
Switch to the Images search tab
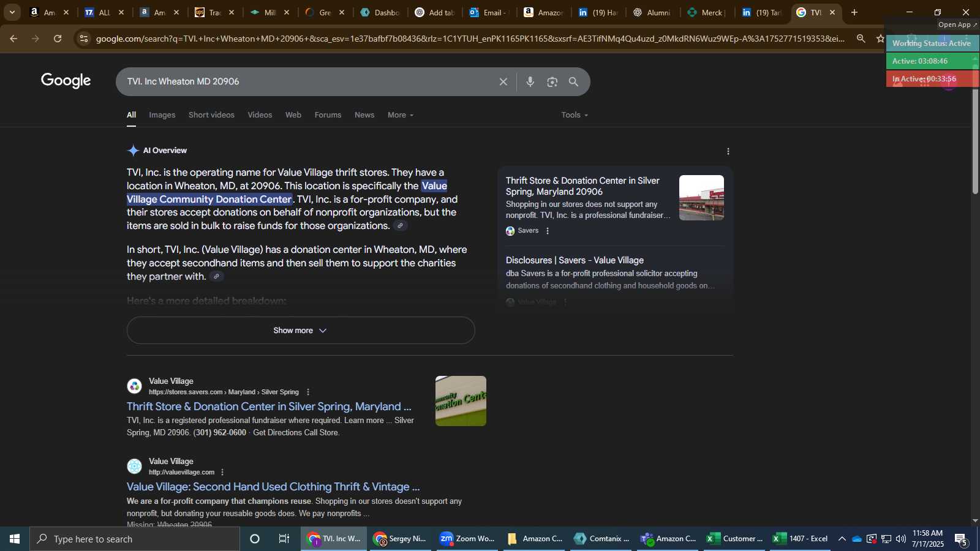[x=162, y=115]
